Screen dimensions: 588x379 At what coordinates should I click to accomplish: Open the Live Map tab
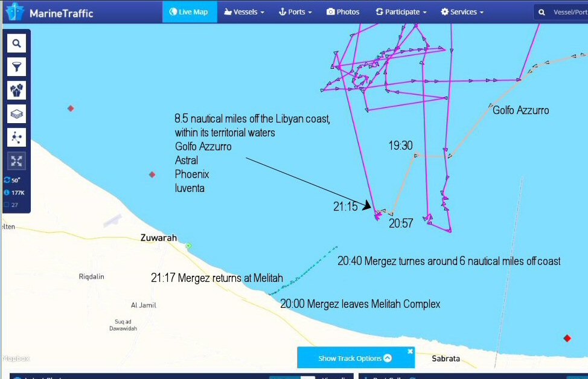[190, 11]
